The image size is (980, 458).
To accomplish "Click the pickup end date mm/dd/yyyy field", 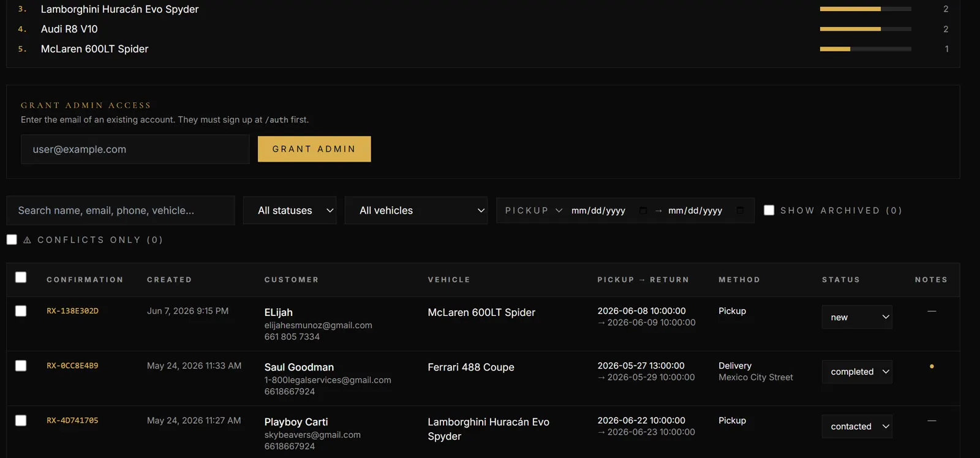I will click(695, 211).
